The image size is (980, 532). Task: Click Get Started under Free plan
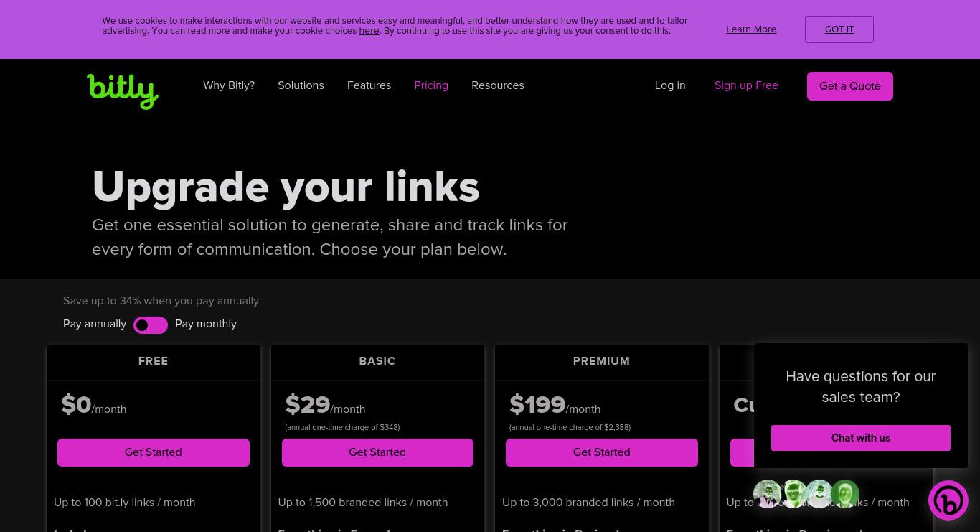(154, 452)
